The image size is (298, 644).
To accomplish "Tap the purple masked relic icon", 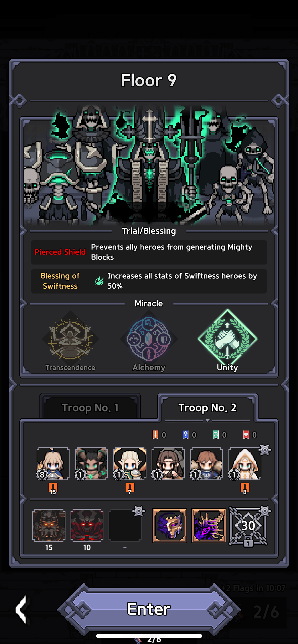I will point(169,525).
